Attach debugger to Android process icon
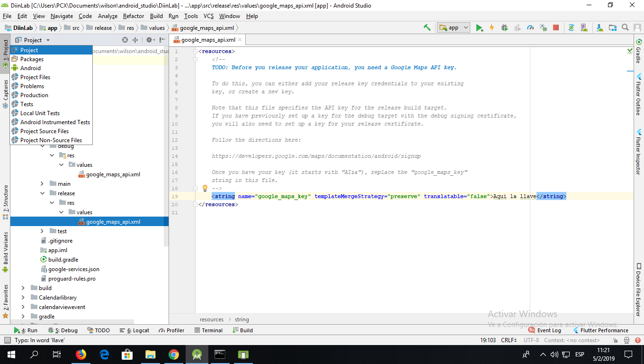This screenshot has width=644, height=364. 543,27
